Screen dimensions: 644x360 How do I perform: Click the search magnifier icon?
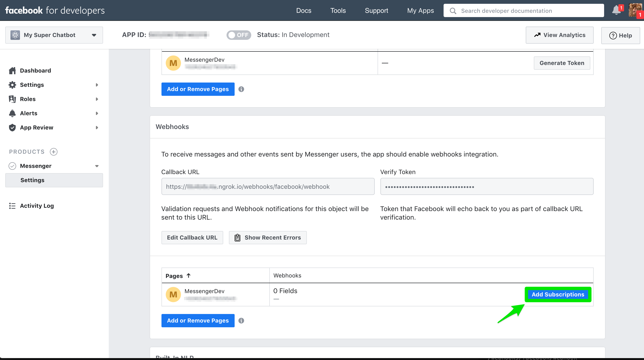[x=453, y=11]
